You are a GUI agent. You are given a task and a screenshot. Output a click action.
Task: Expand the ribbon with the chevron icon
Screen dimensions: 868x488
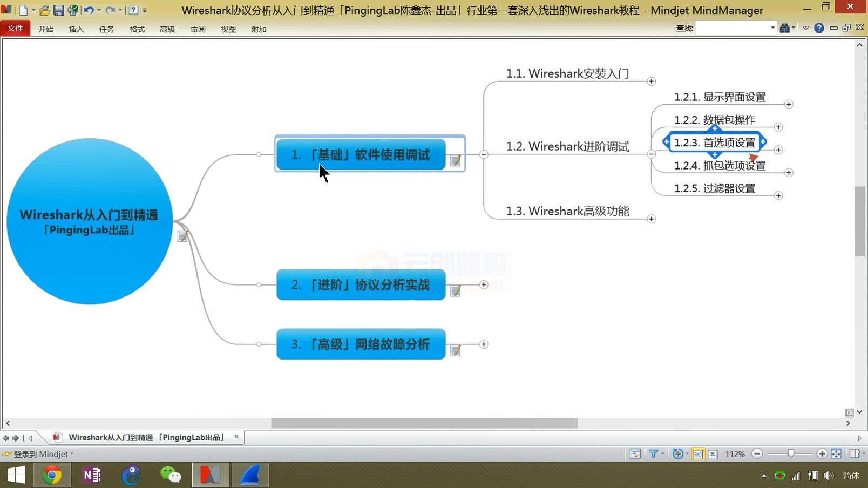[x=806, y=28]
